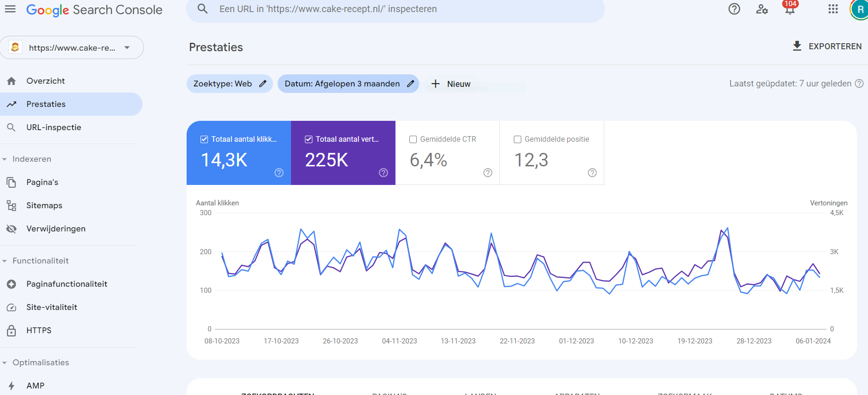
Task: Click help icon on impressions card
Action: 383,172
